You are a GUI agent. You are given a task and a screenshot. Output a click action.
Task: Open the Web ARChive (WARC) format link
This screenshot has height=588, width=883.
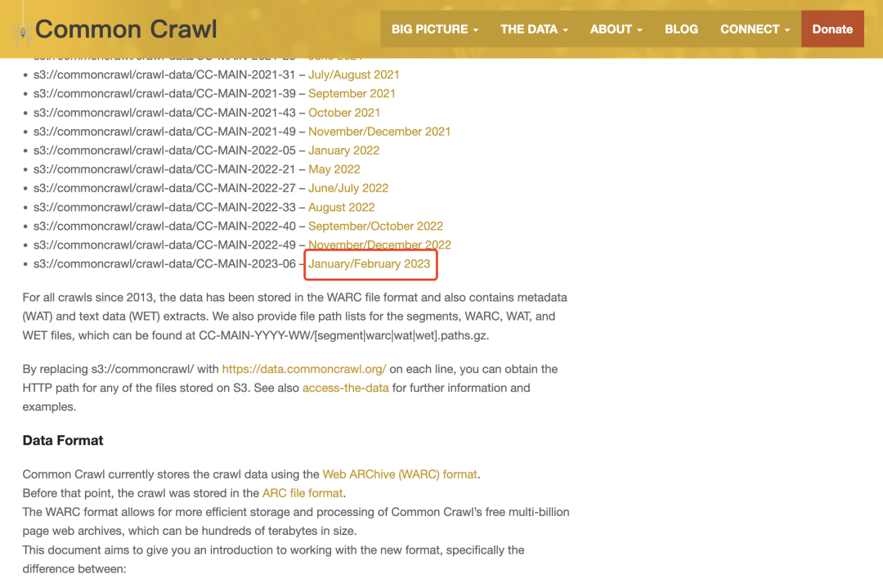(400, 475)
